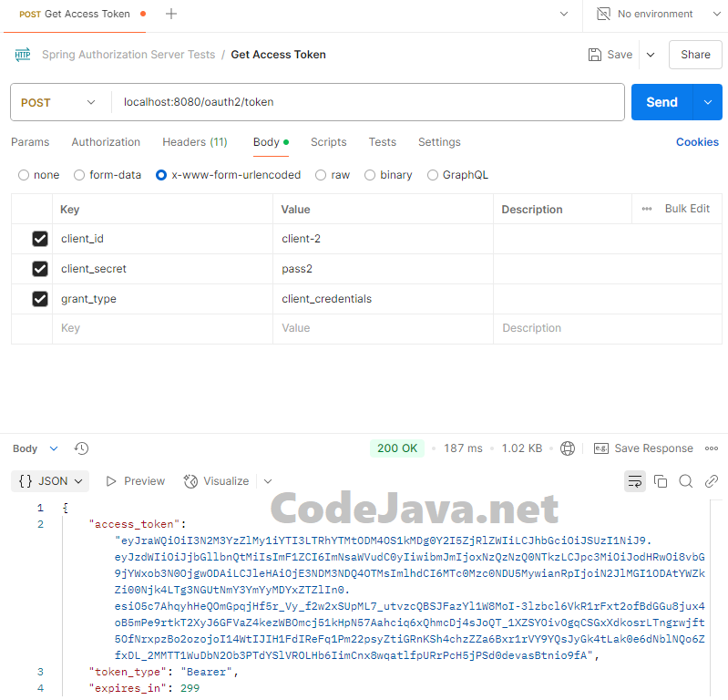The image size is (728, 700).
Task: Copy link icon in response toolbar
Action: pos(712,481)
